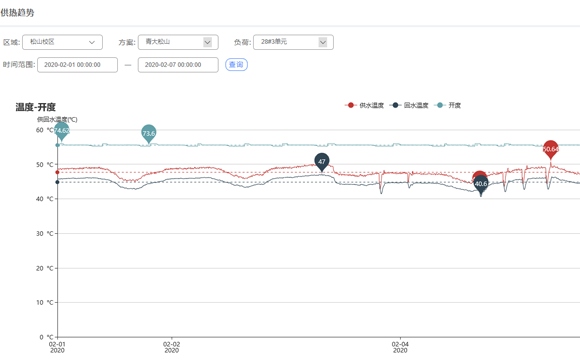Open the 区域 dropdown showing 松山校区
This screenshot has width=580, height=360.
pyautogui.click(x=63, y=42)
